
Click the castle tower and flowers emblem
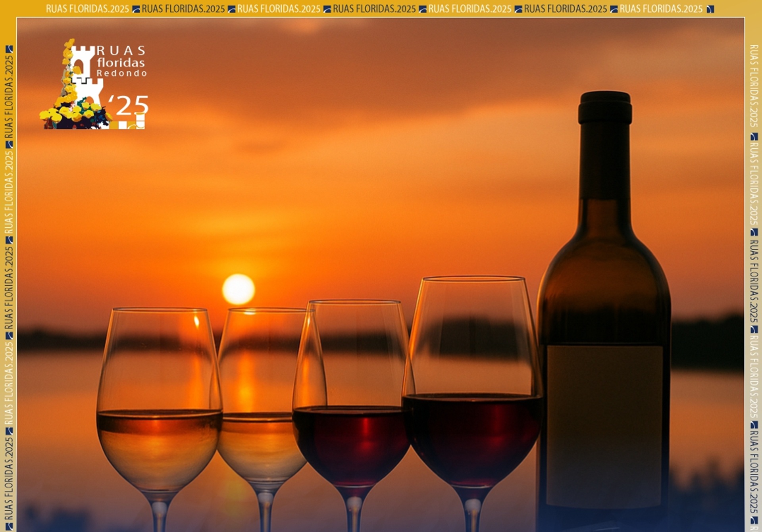[75, 84]
